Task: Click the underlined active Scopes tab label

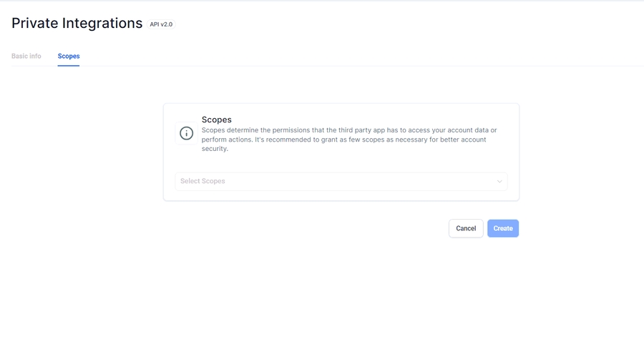Action: [69, 57]
